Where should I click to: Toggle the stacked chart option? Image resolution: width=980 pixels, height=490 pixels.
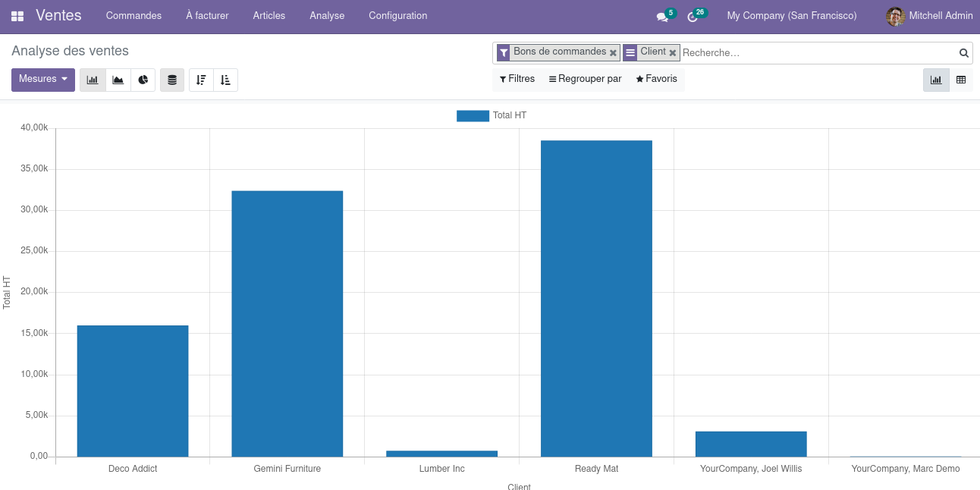[x=172, y=80]
